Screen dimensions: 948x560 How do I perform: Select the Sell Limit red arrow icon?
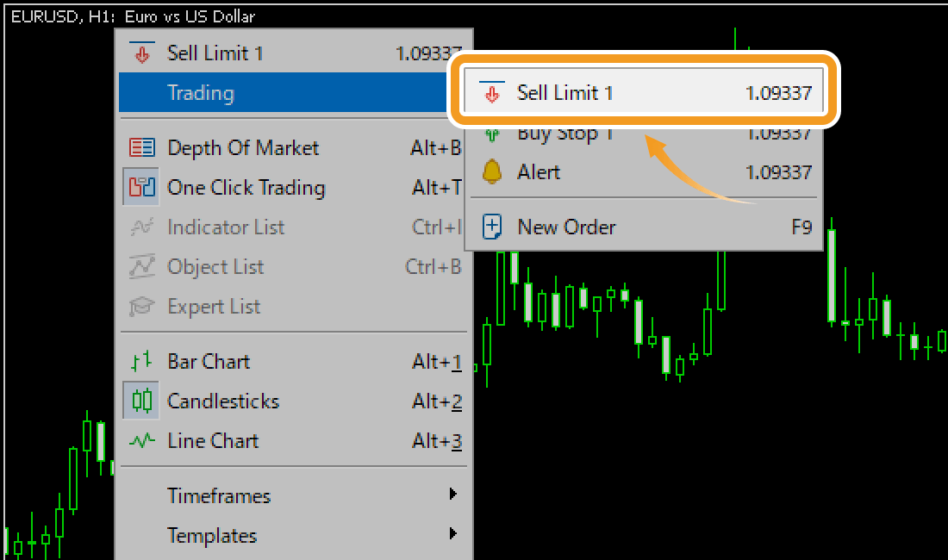(x=491, y=91)
